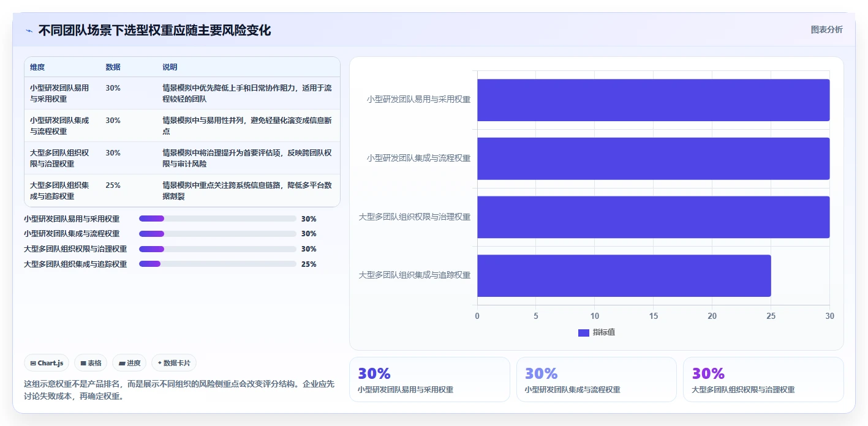
Task: Click the 25% value in the table
Action: [113, 185]
